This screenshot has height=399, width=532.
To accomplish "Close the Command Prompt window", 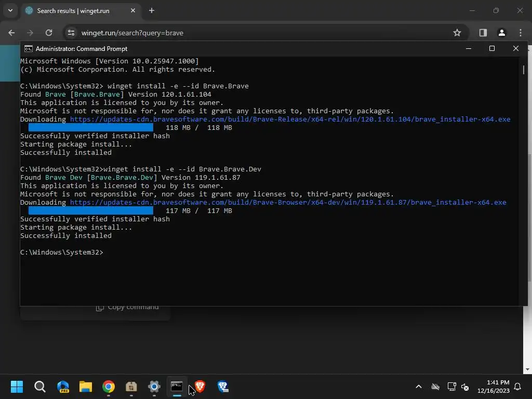I will 516,48.
